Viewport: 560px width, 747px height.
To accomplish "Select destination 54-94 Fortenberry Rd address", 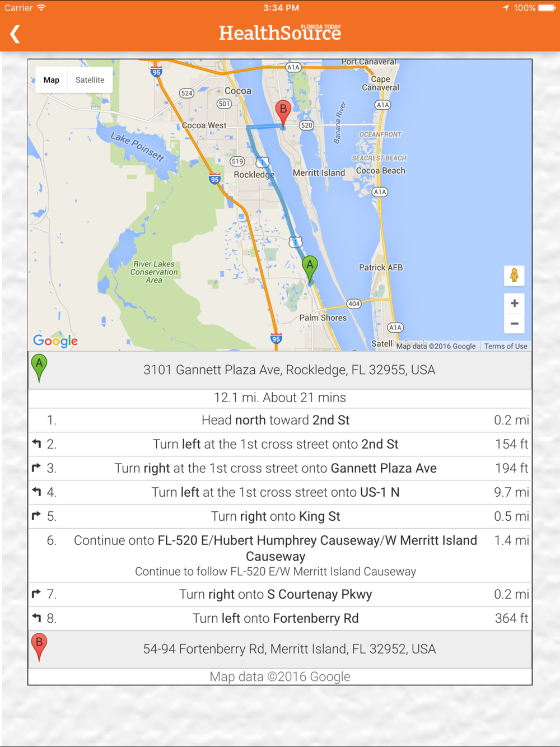I will coord(280,650).
